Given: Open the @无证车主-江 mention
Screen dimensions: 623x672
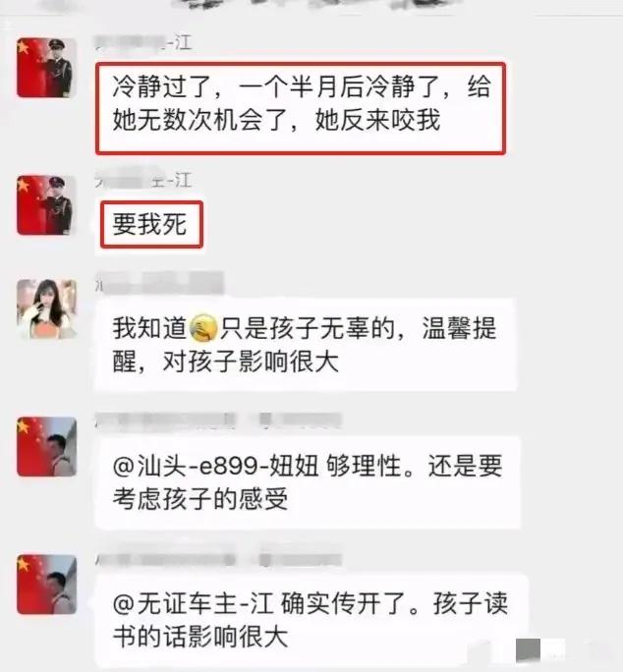Looking at the screenshot, I should pos(194,604).
